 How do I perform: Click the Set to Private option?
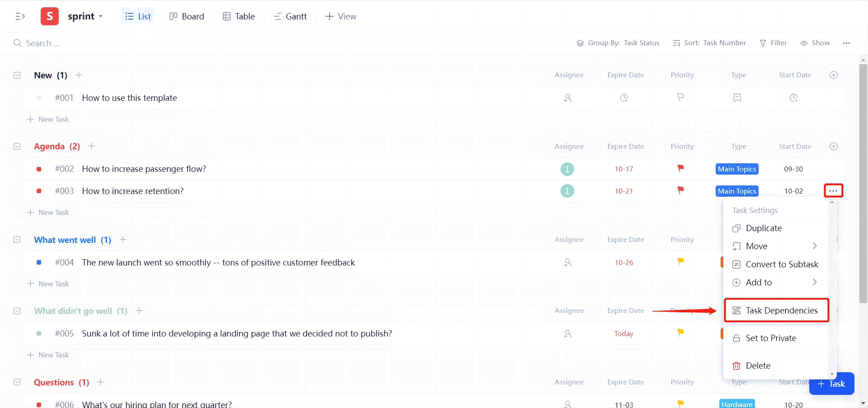pos(771,338)
